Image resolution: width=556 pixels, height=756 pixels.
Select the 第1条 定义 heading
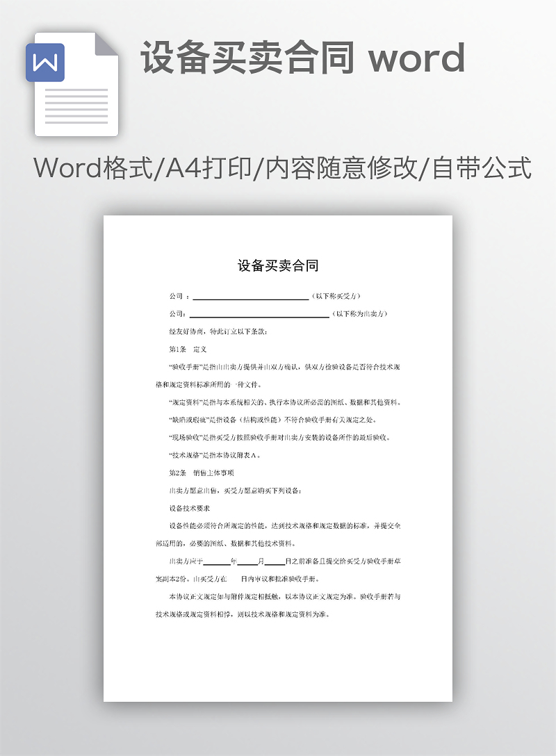(x=188, y=349)
